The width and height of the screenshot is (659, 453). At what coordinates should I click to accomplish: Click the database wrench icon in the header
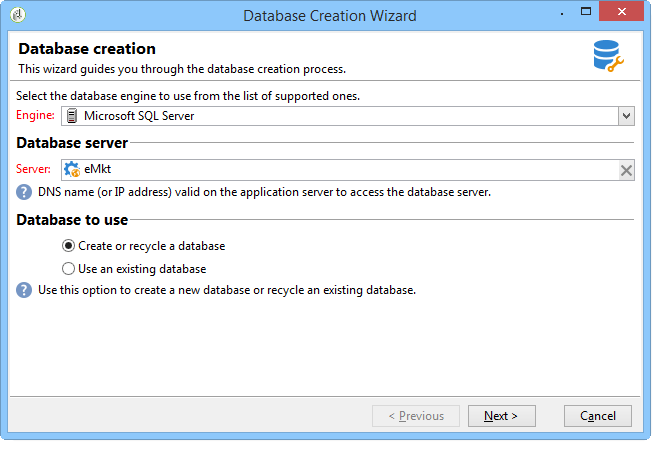[608, 56]
